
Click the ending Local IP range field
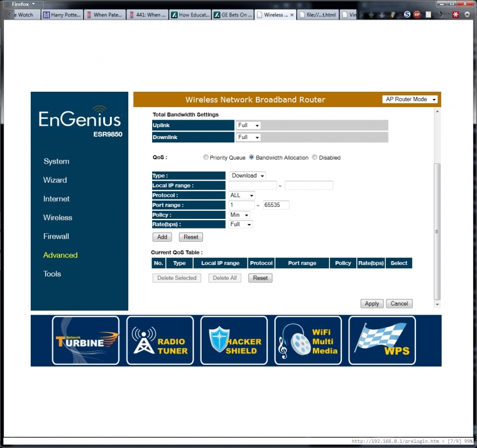[x=309, y=185]
